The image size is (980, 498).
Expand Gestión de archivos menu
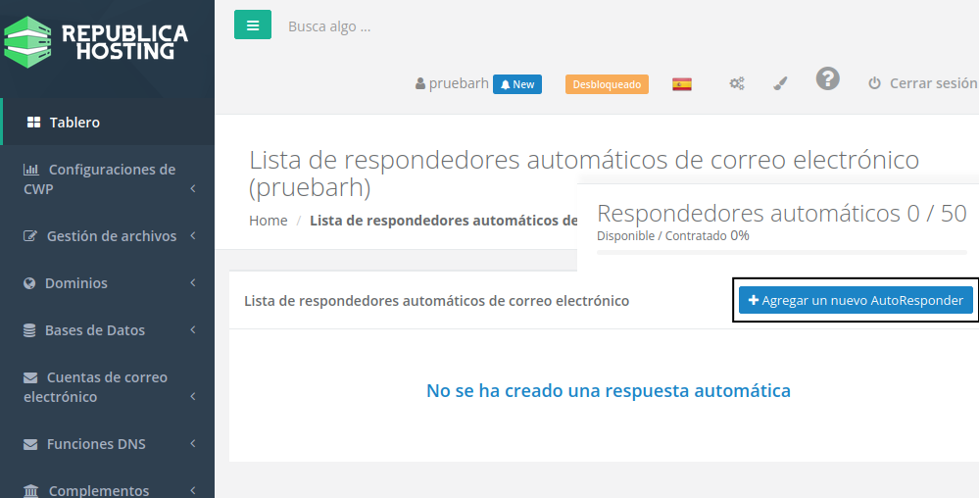111,236
